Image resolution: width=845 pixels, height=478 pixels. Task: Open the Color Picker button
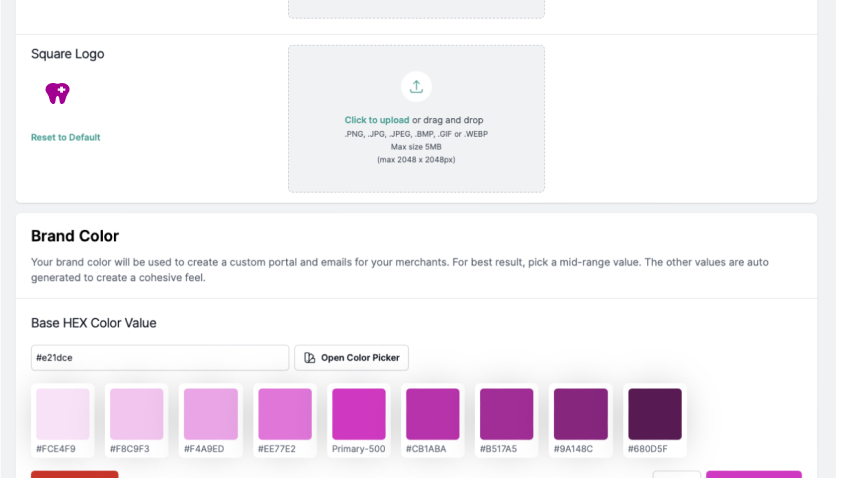coord(351,358)
